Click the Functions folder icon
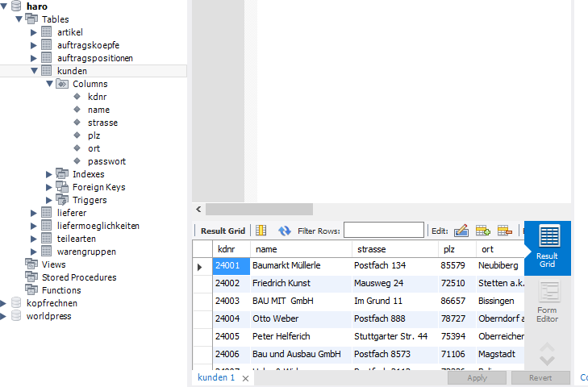The height and width of the screenshot is (387, 588). click(x=31, y=290)
